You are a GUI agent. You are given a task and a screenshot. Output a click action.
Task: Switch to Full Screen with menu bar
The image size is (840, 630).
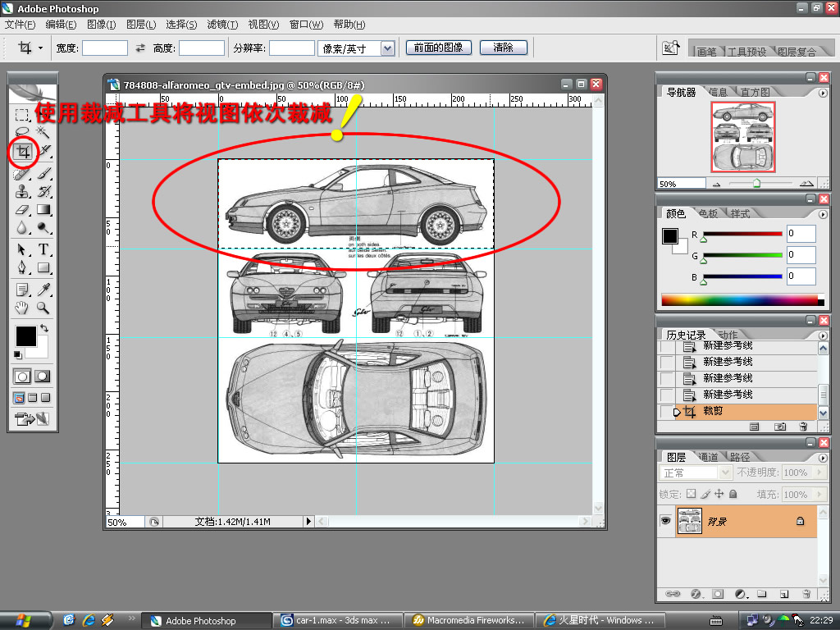pyautogui.click(x=33, y=398)
